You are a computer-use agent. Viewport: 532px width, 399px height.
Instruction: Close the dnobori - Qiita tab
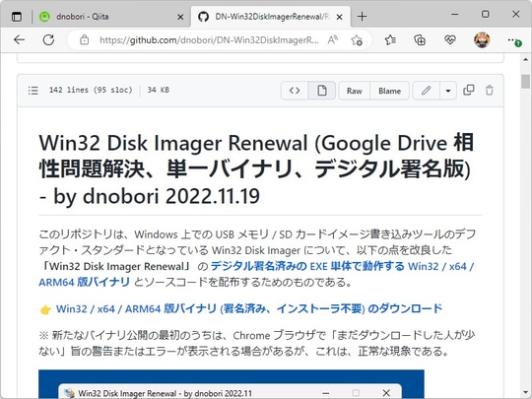click(x=180, y=17)
